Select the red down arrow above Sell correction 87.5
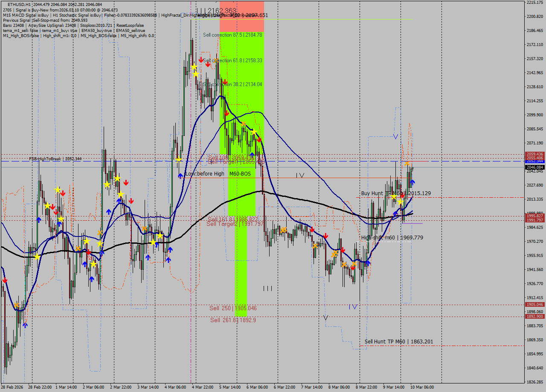The image size is (546, 392). click(208, 64)
